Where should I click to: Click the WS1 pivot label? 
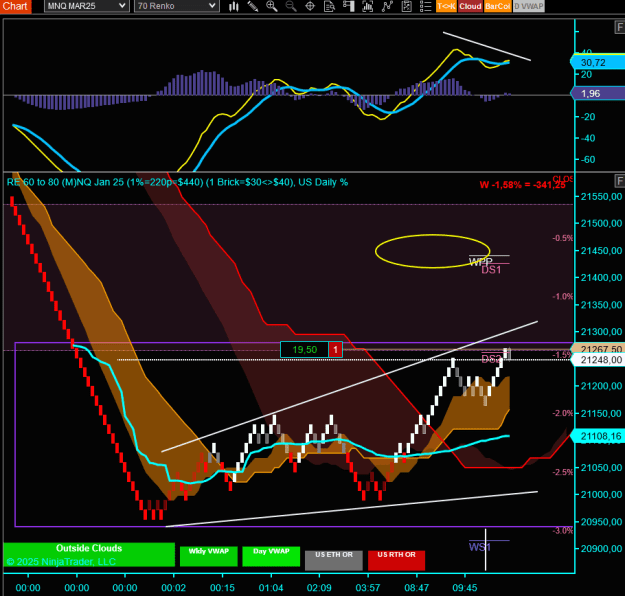[480, 547]
